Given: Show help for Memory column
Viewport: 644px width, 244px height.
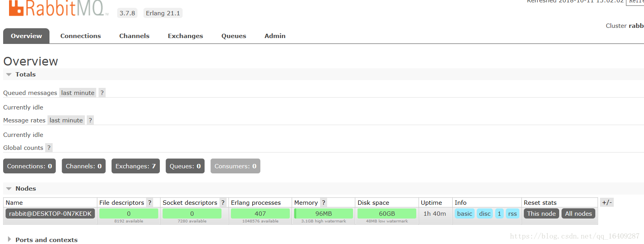Looking at the screenshot, I should point(324,203).
